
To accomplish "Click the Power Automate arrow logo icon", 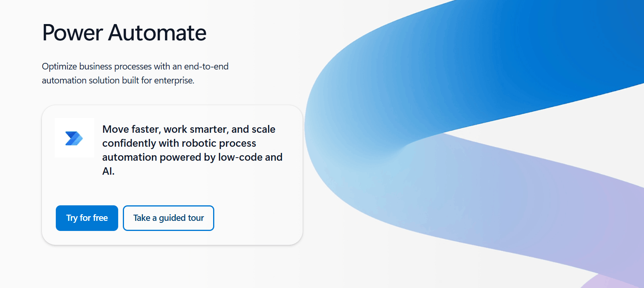I will point(74,138).
